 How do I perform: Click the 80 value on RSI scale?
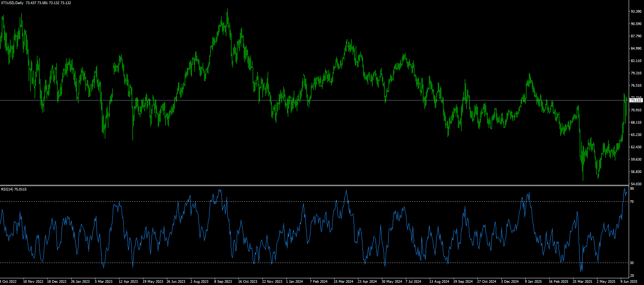pyautogui.click(x=632, y=189)
